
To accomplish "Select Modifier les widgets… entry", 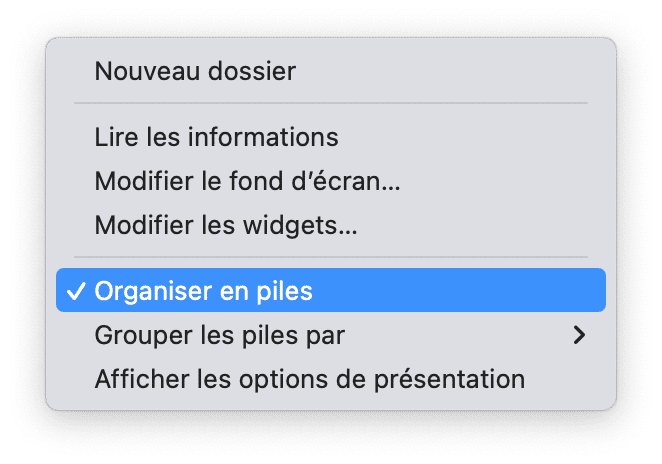I will [331, 225].
